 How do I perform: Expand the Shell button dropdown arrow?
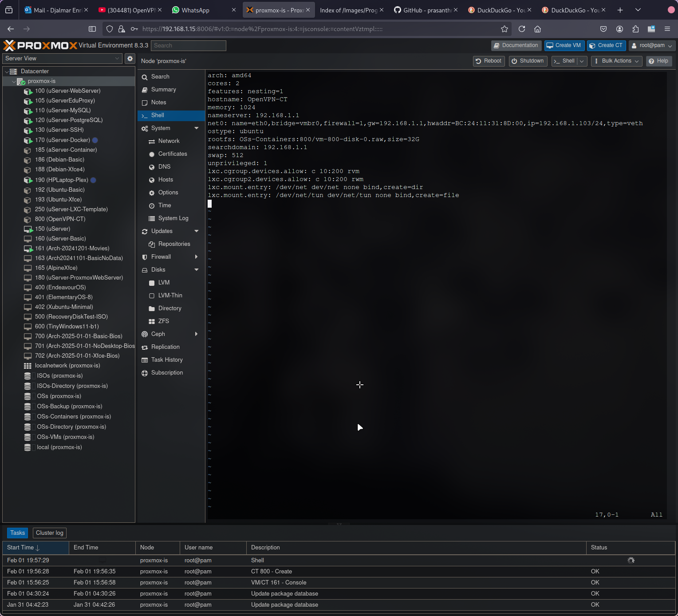582,61
